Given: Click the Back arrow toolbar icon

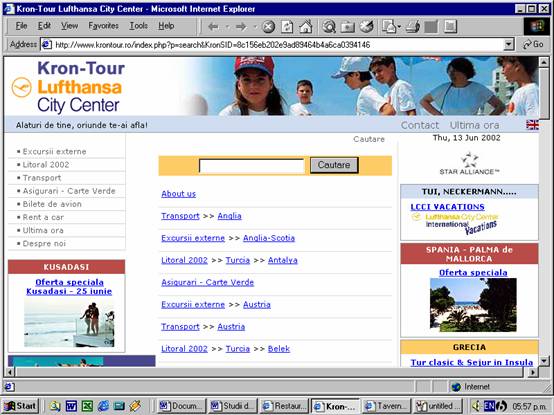Looking at the screenshot, I should click(x=213, y=26).
